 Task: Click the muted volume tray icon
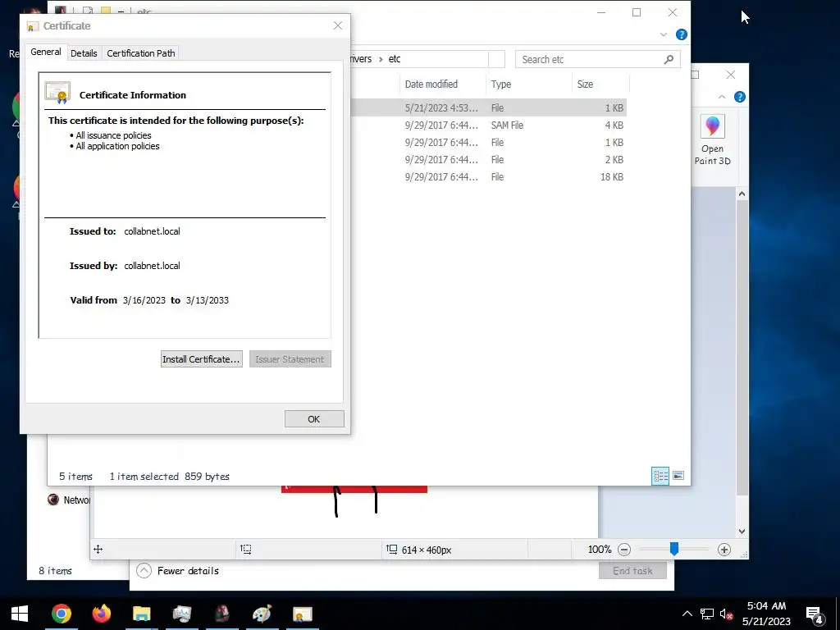click(x=726, y=614)
